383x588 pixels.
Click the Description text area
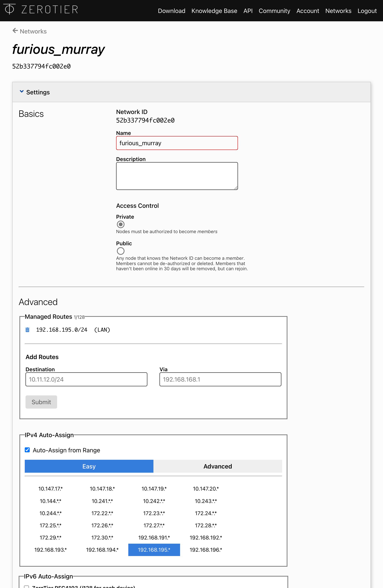(x=177, y=176)
